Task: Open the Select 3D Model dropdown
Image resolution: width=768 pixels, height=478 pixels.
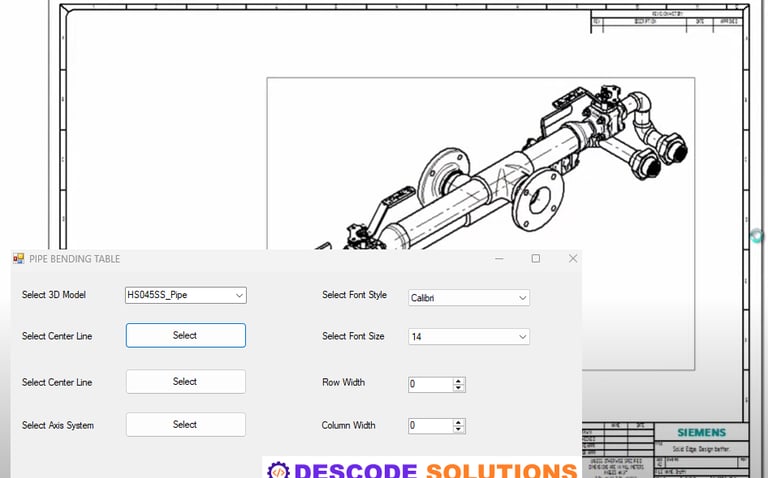Action: click(x=186, y=295)
